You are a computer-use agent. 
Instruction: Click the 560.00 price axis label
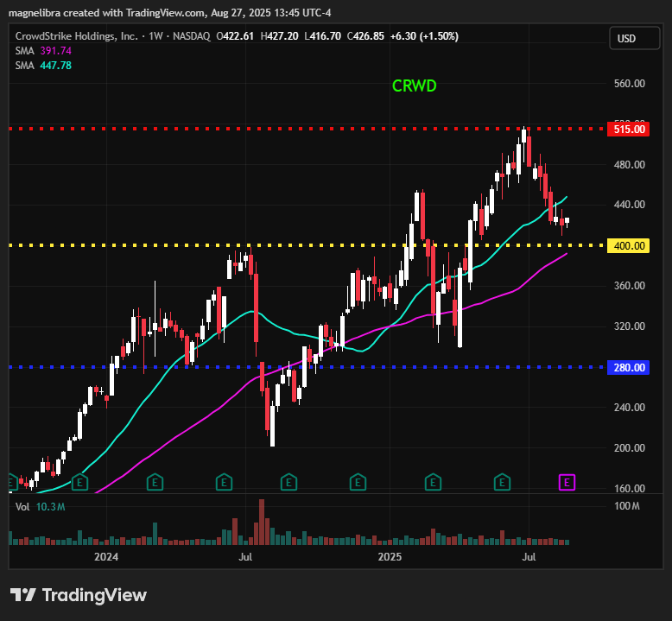click(x=629, y=84)
